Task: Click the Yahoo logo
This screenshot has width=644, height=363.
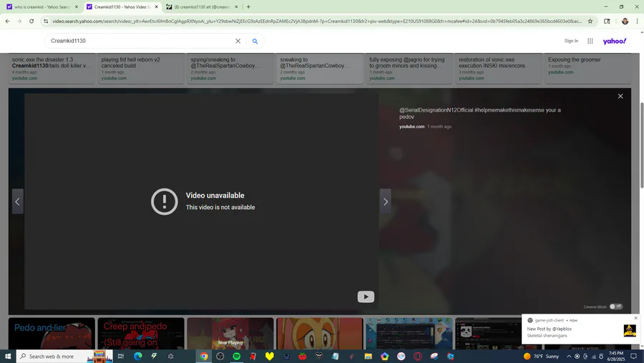Action: pyautogui.click(x=615, y=41)
